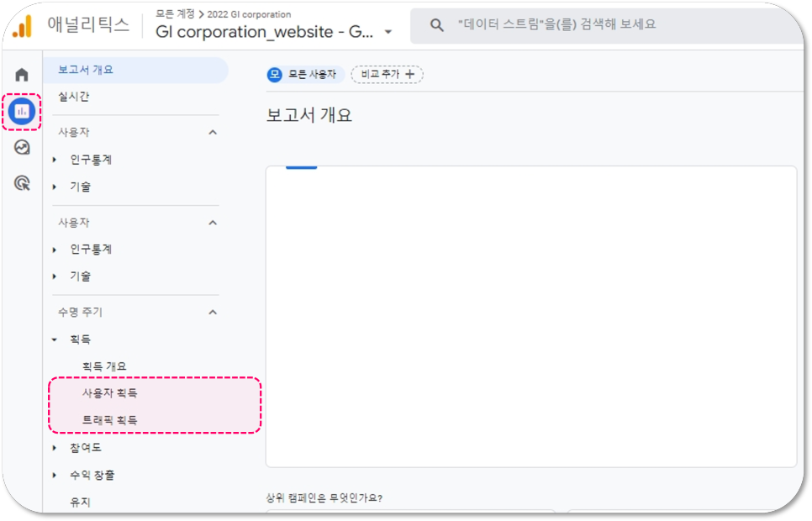Expand second 기술 tree arrow
Viewport: 812px width, 521px height.
55,276
